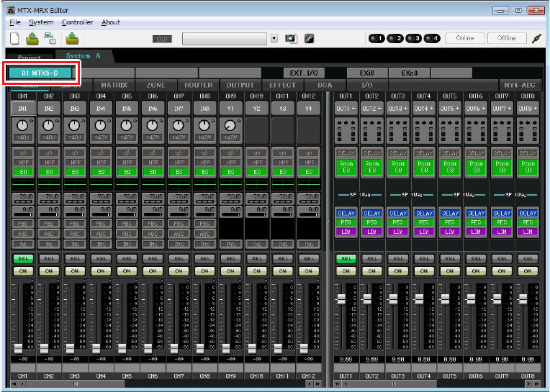Image resolution: width=550 pixels, height=392 pixels.
Task: Open the preset list dropdown arrow
Action: tap(274, 39)
